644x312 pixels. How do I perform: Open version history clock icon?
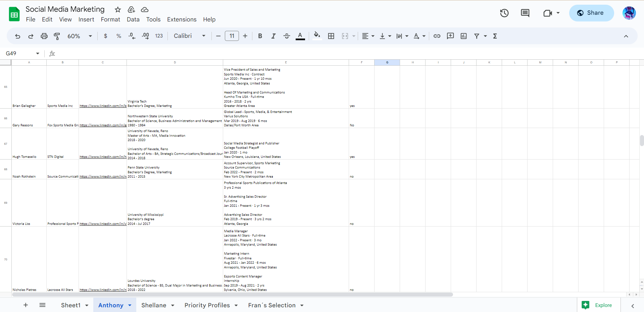click(x=504, y=13)
